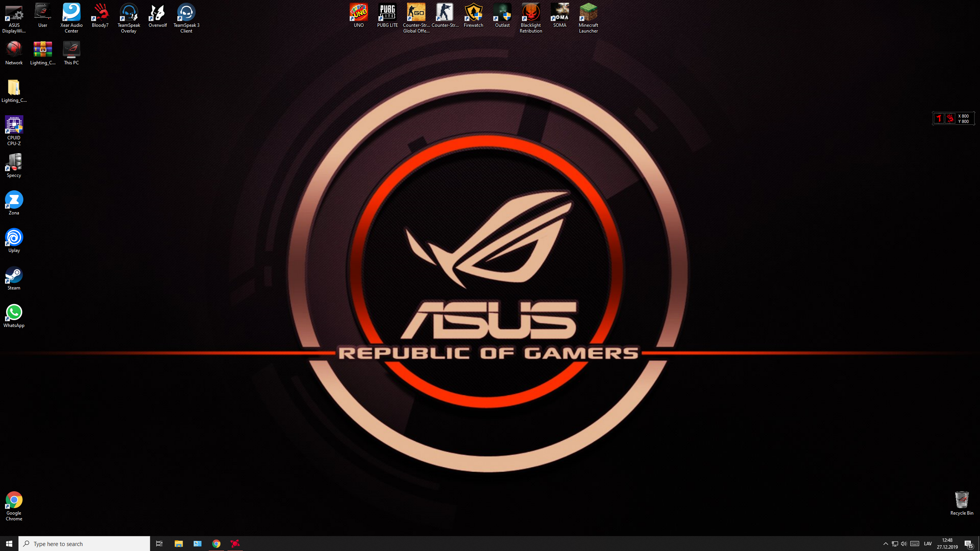The height and width of the screenshot is (551, 980).
Task: Open the User folder icon
Action: coord(43,15)
